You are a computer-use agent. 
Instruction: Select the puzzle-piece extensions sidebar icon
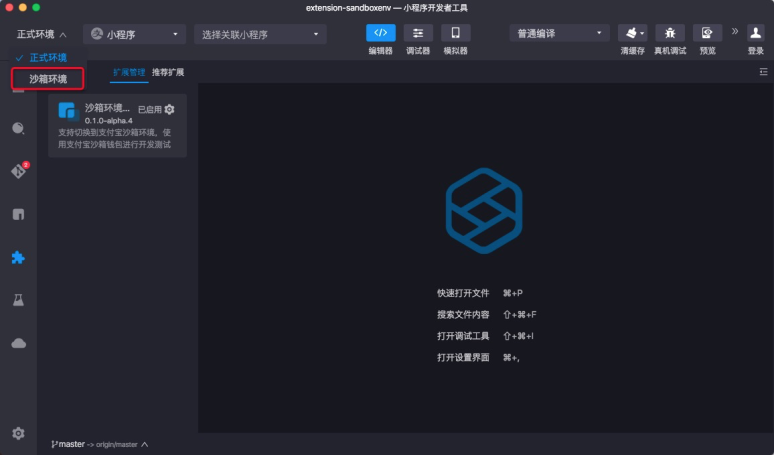tap(18, 257)
